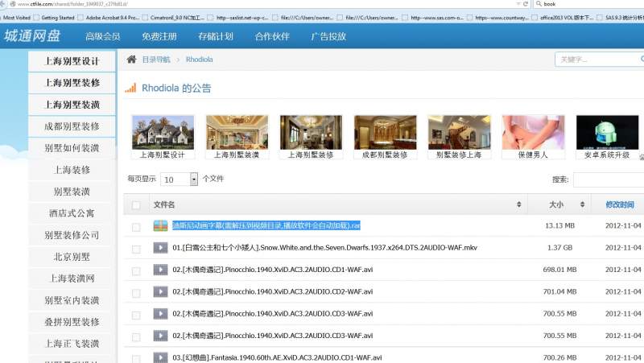This screenshot has width=644, height=363.
Task: Open Pinocchio.1940 CD1-WAF.avi link
Action: pyautogui.click(x=273, y=270)
